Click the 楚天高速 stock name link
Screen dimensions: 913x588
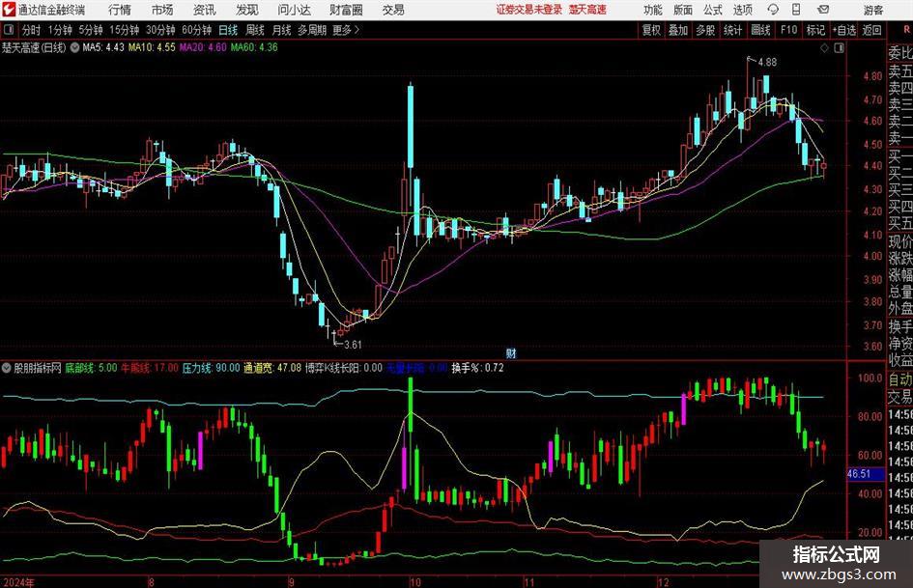[x=587, y=10]
